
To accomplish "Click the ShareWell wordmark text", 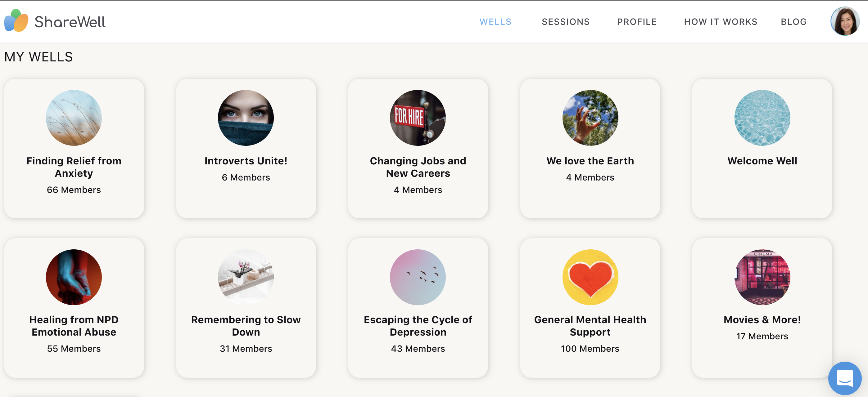I will 70,22.
